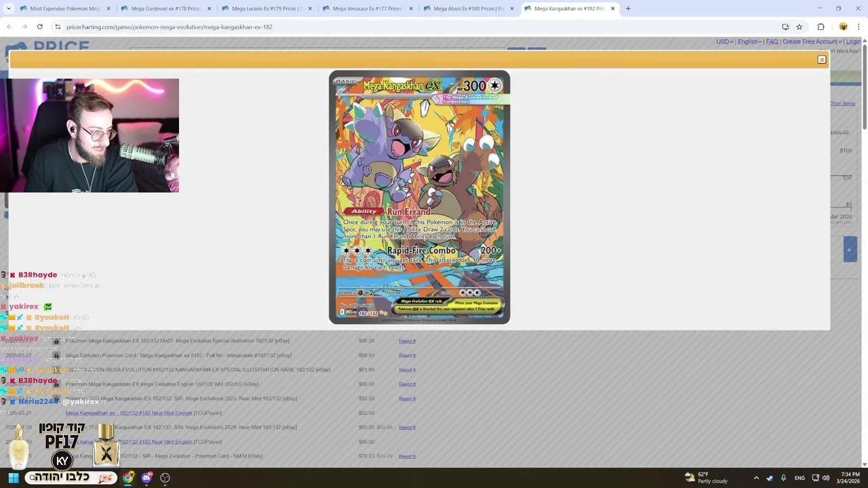Report the $52.00 eBay sale
The width and height of the screenshot is (868, 488).
tap(407, 399)
